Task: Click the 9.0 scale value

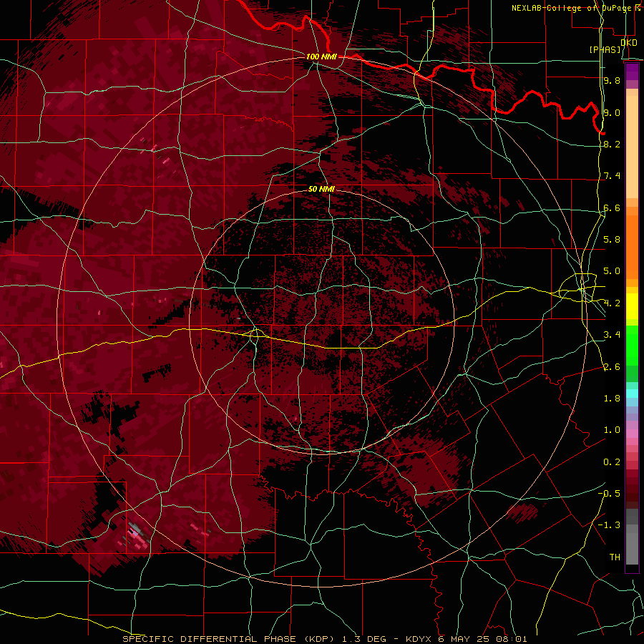Action: point(612,112)
